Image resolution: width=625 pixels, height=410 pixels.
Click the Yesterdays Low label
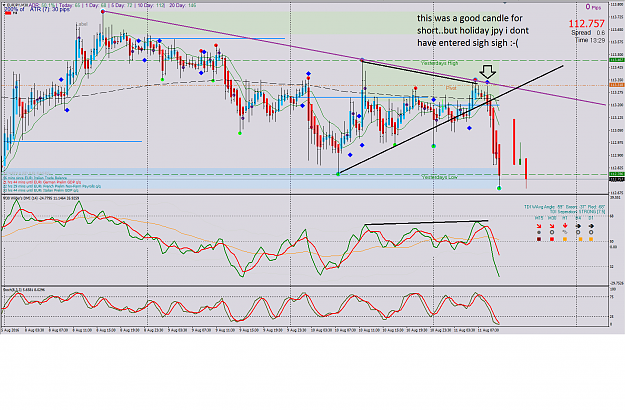pyautogui.click(x=440, y=177)
